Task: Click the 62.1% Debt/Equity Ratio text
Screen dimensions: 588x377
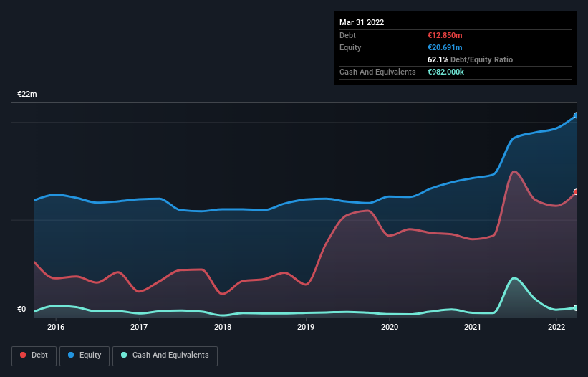Action: coord(470,59)
